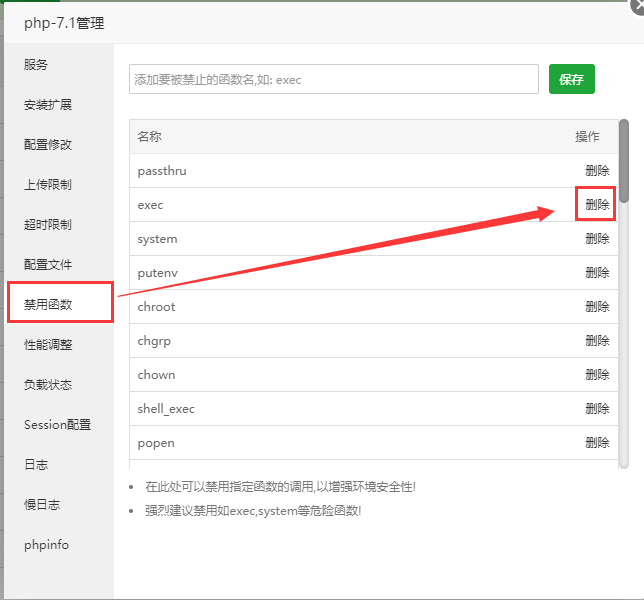Remove the putenv disabled function
The image size is (644, 600).
pos(597,273)
